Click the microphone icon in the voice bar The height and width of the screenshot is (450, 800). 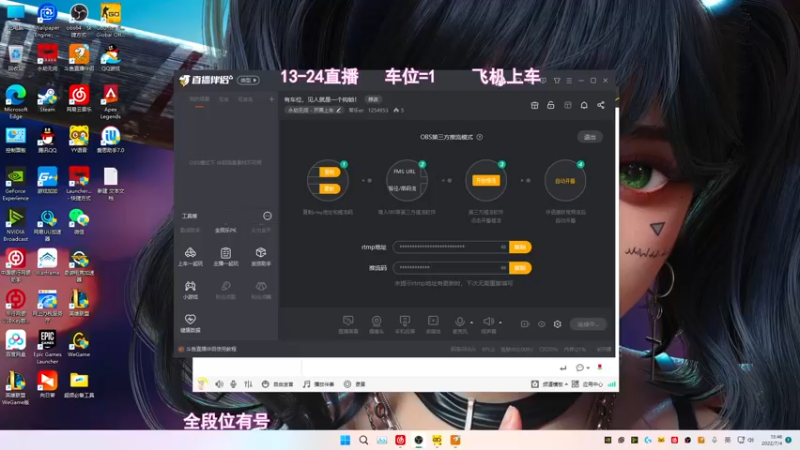click(233, 384)
